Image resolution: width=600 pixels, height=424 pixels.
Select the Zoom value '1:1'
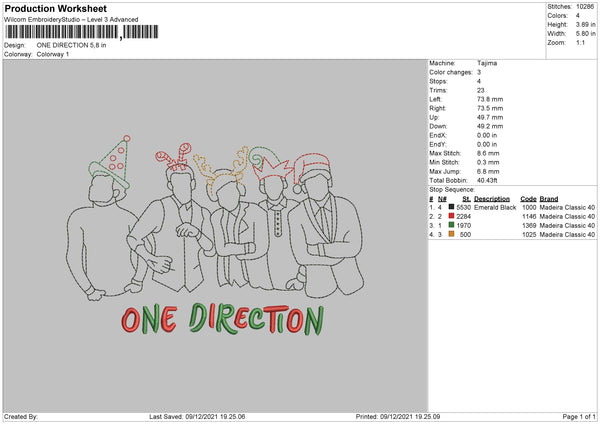click(580, 43)
